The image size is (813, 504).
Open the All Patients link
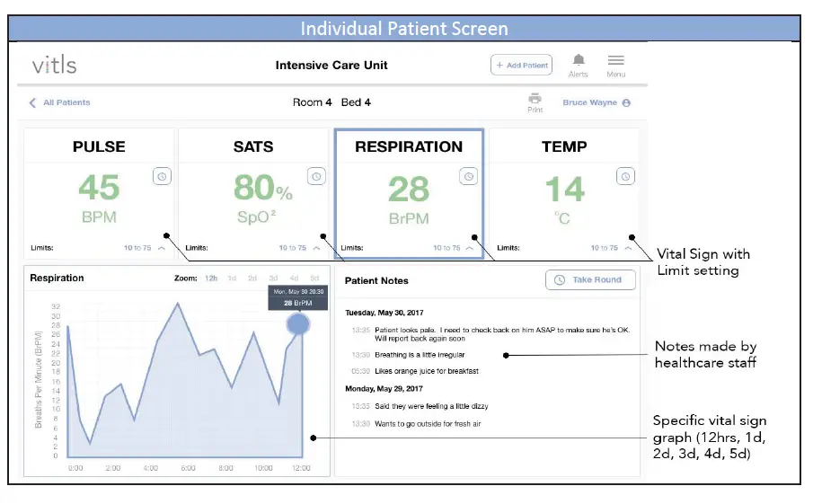coord(66,102)
